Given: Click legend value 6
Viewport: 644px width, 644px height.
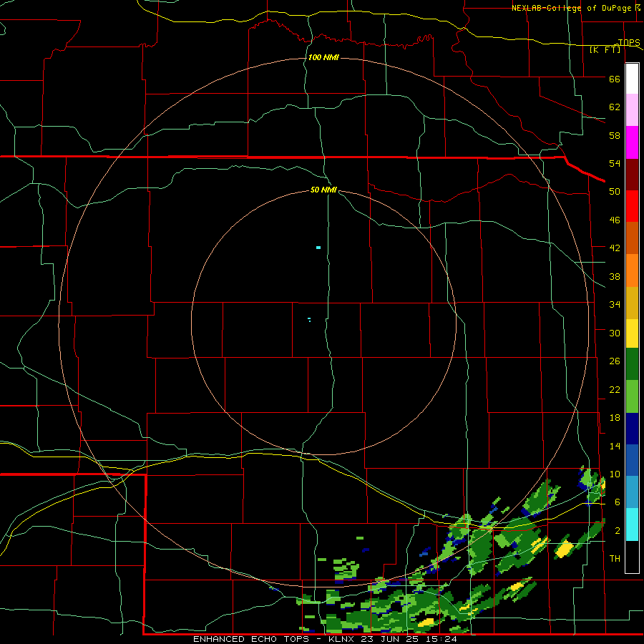Looking at the screenshot, I should click(618, 502).
